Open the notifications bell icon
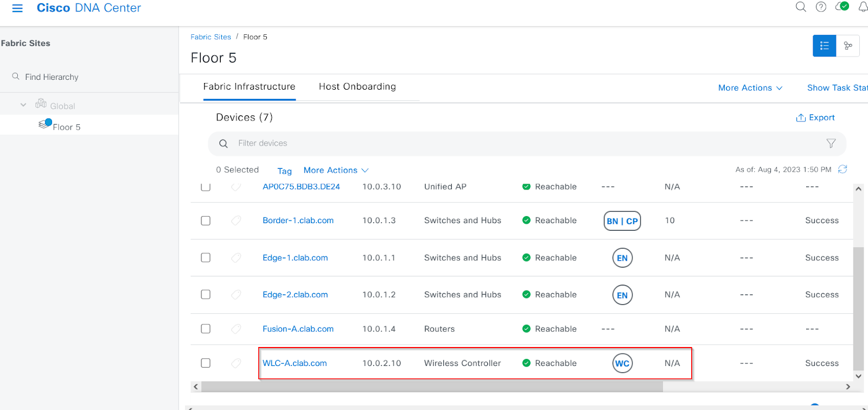Image resolution: width=868 pixels, height=410 pixels. (863, 7)
